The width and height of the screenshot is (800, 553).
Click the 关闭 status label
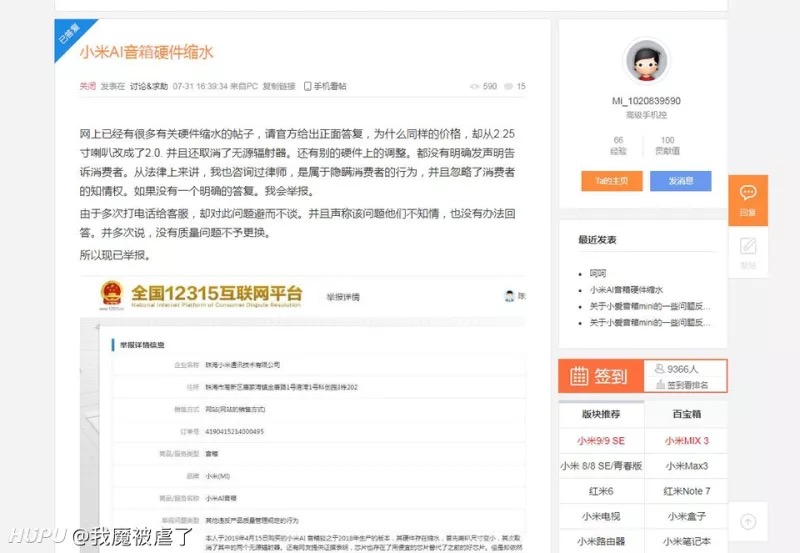coord(88,86)
